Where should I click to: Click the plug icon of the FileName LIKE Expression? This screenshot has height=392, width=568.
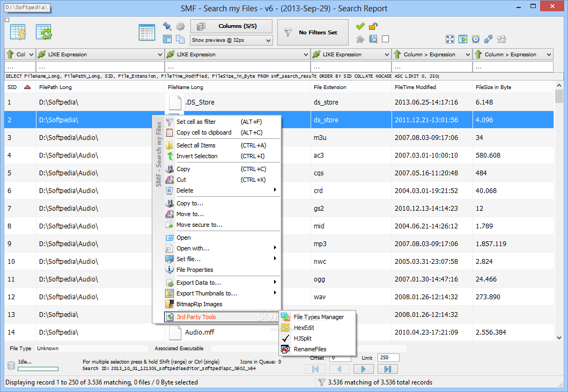[x=171, y=54]
